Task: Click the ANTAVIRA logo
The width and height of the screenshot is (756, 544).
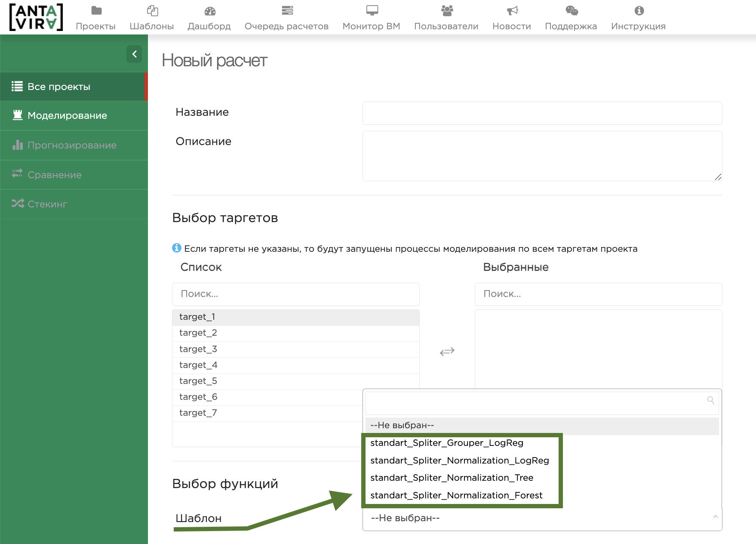Action: click(36, 17)
